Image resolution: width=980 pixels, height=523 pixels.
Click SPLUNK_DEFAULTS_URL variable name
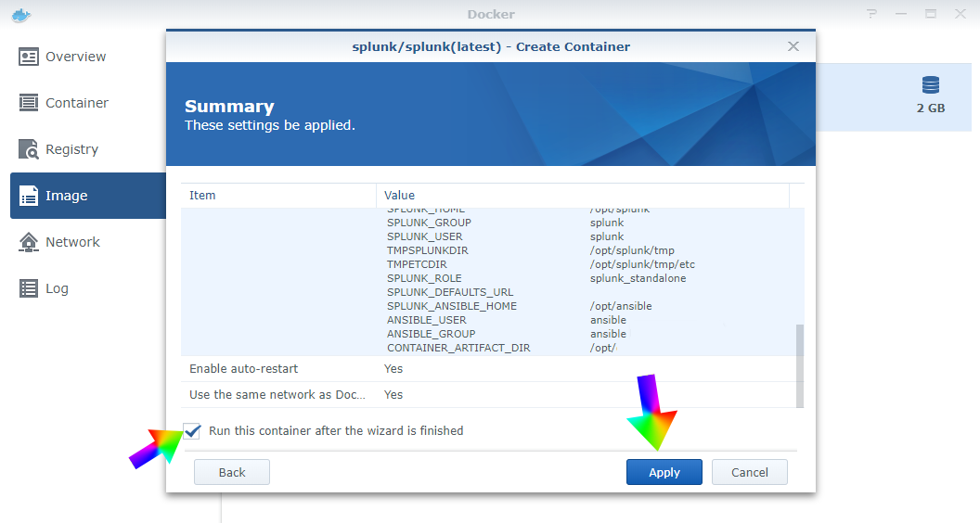[x=450, y=292]
